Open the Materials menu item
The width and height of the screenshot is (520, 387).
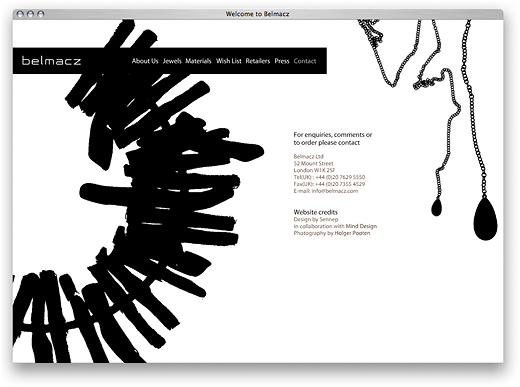[198, 61]
